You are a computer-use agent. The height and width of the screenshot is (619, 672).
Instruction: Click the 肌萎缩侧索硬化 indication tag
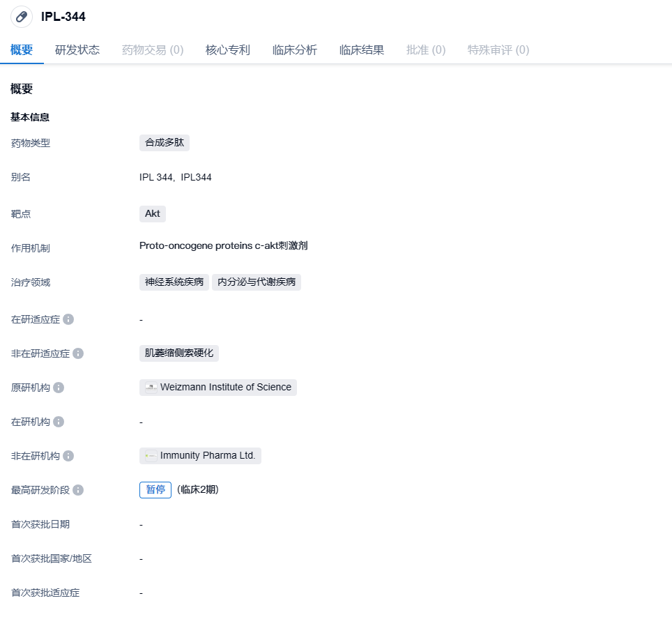pyautogui.click(x=179, y=353)
